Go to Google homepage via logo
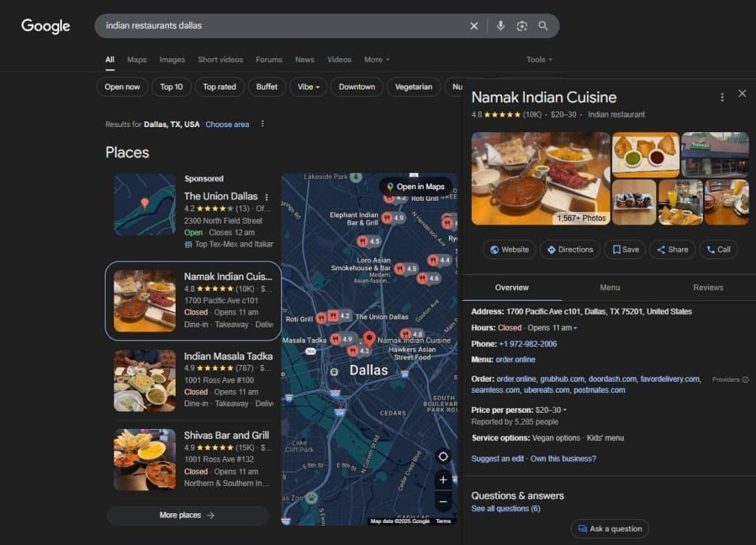The width and height of the screenshot is (756, 545). coord(46,26)
